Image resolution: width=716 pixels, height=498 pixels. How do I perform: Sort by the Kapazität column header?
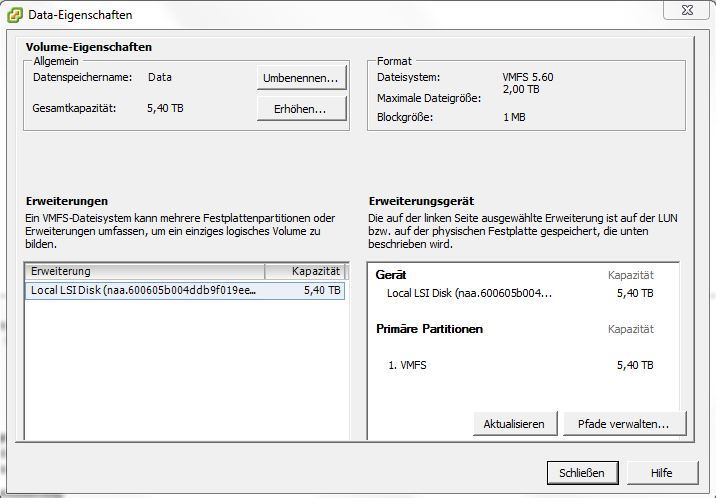coord(305,271)
